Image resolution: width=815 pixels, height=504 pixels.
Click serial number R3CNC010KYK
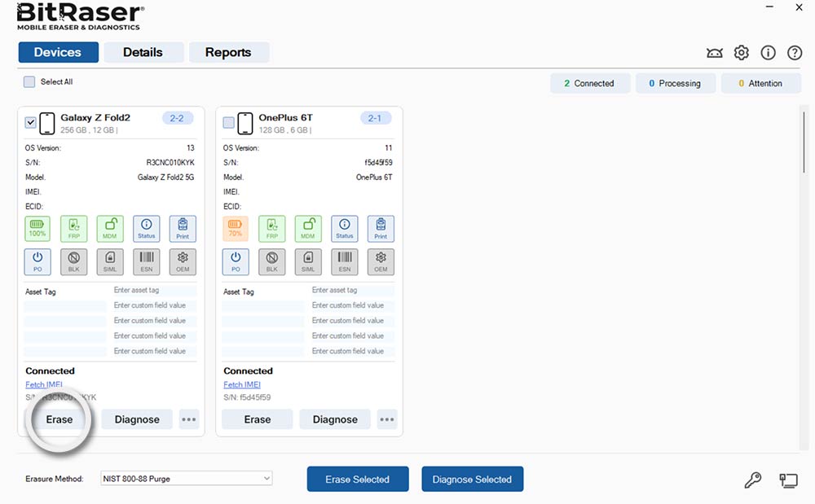pyautogui.click(x=170, y=163)
